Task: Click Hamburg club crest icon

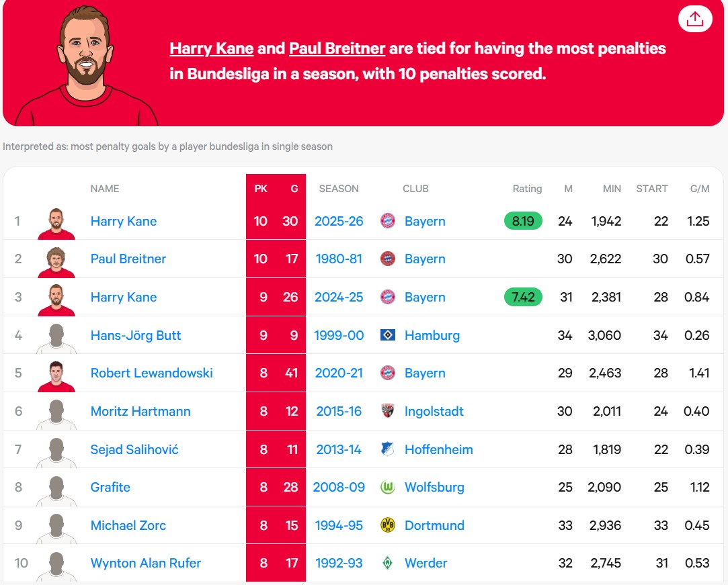Action: (x=388, y=335)
